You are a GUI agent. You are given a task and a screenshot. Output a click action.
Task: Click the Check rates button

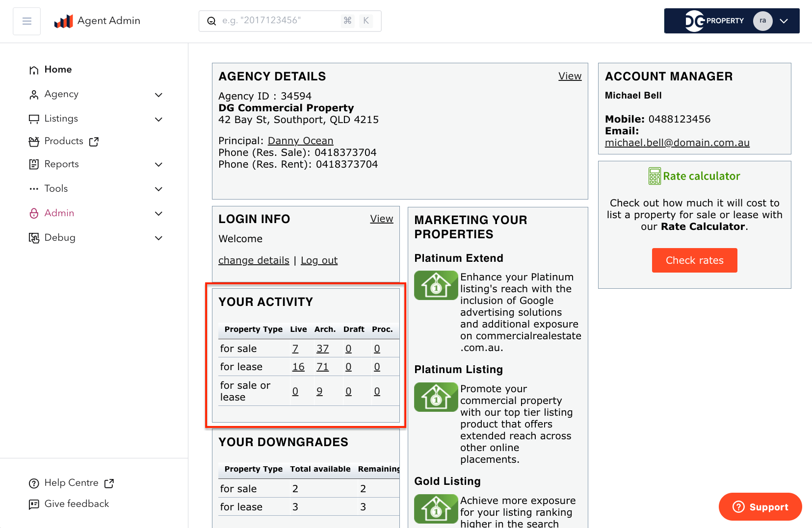694,260
